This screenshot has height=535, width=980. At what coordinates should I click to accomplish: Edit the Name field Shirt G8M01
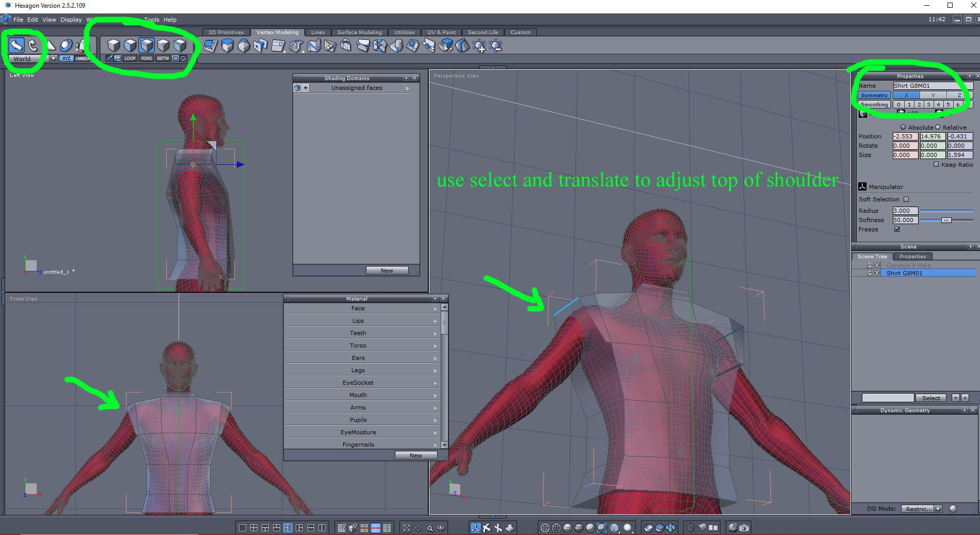pyautogui.click(x=933, y=86)
